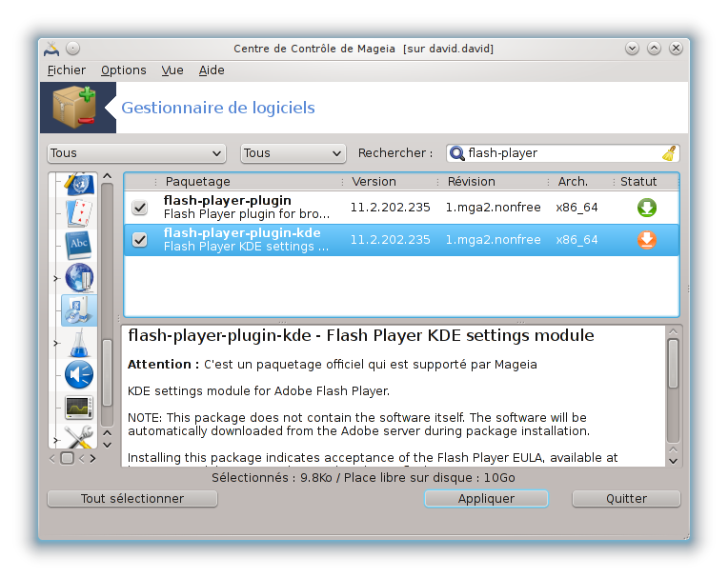Select the playing cards games category icon
This screenshot has width=728, height=578.
pos(79,213)
